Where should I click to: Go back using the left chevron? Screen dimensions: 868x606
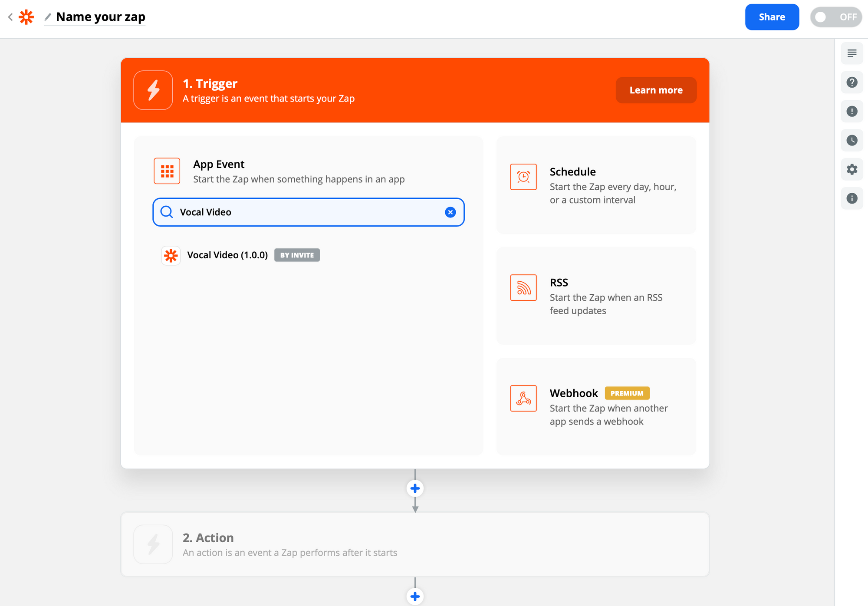point(10,17)
